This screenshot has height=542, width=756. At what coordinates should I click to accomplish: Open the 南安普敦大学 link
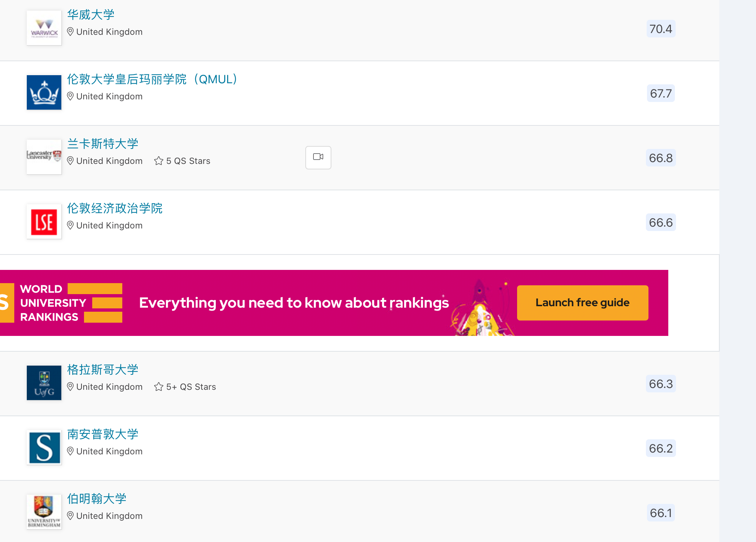click(x=103, y=434)
